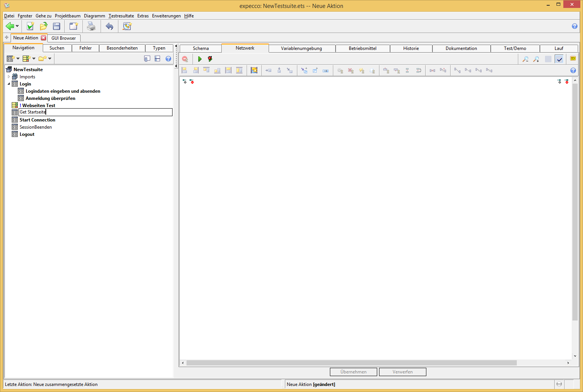Expand the Imports tree node
Screen dimensions: 583x392
coord(9,77)
